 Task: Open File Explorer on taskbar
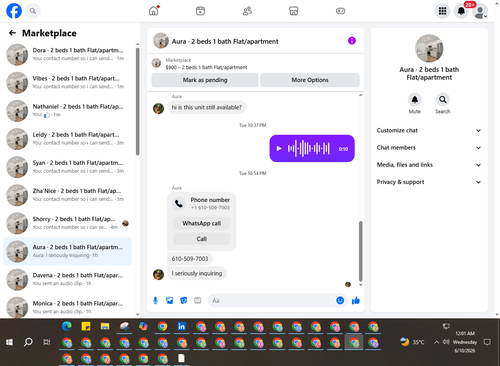105,326
